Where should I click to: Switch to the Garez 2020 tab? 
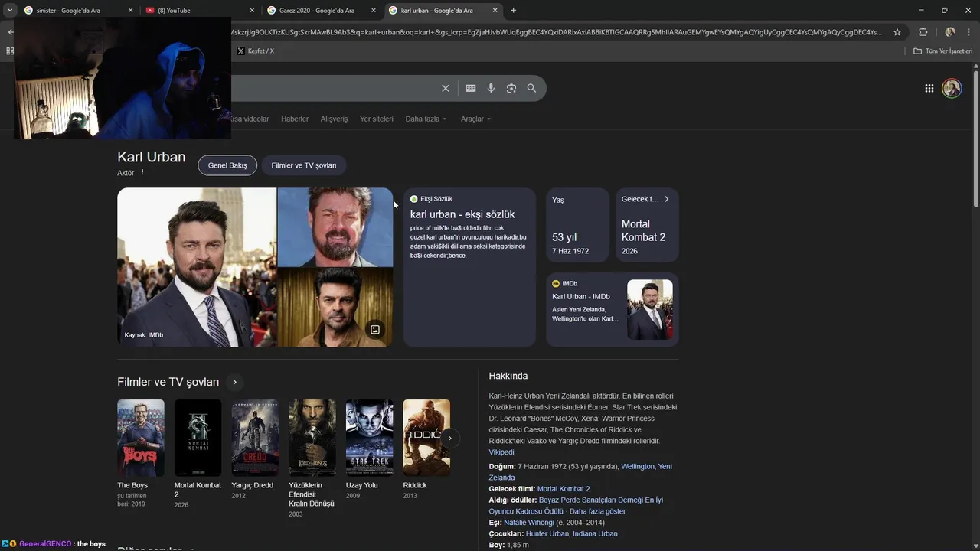[x=320, y=10]
